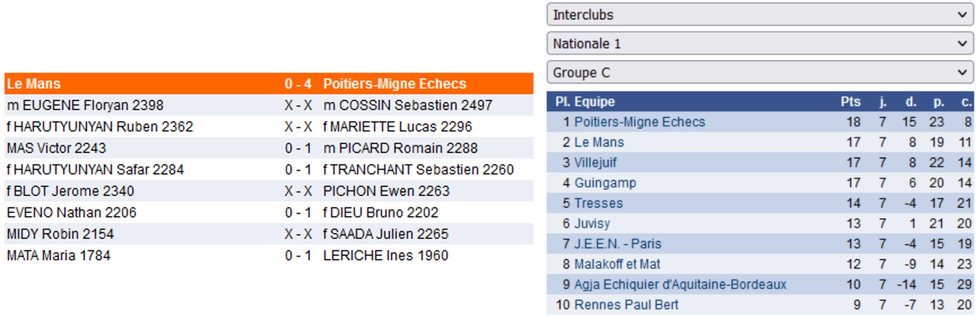Viewport: 980px width, 316px height.
Task: Click player LERICHE Ines 1960
Action: coord(385,255)
